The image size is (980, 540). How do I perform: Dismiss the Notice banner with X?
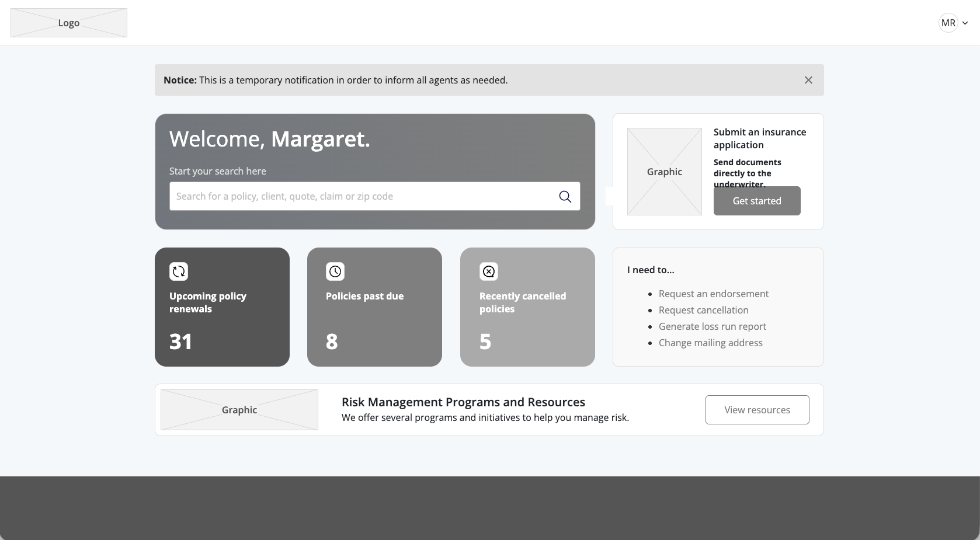coord(808,80)
